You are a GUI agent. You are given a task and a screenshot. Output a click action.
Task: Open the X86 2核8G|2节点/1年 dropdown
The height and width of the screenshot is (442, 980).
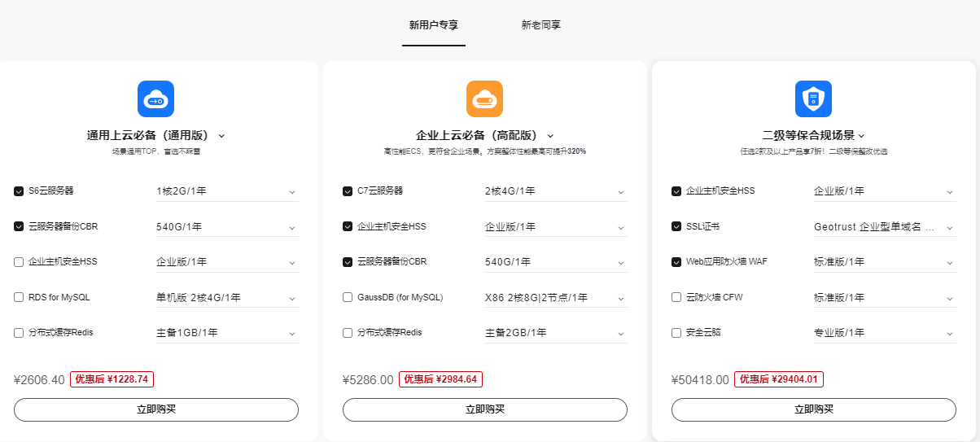[556, 297]
